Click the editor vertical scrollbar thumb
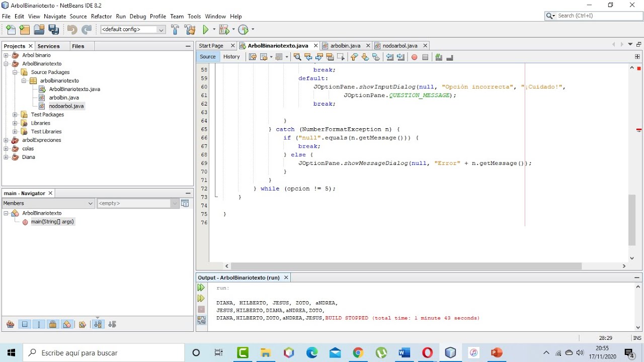 (632, 220)
